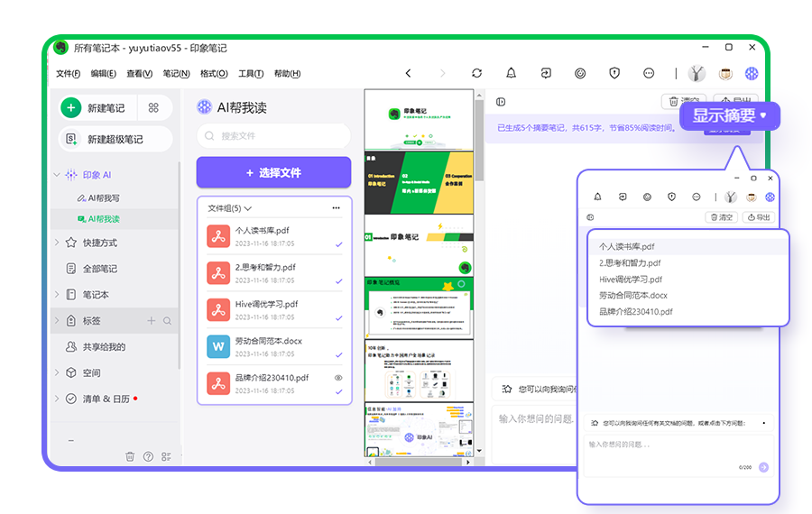Click the right arrow of the thumbnail horizontal scrollbar
This screenshot has width=812, height=514.
point(468,462)
